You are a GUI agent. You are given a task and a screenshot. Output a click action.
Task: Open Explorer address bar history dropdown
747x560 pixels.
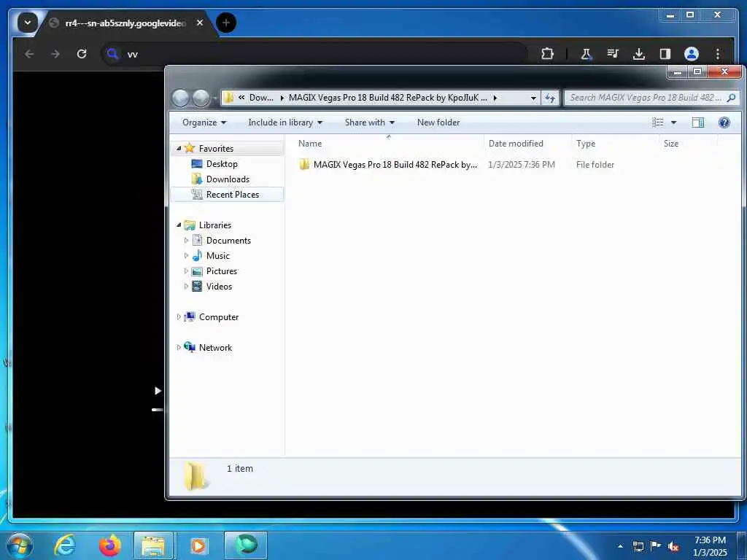533,98
